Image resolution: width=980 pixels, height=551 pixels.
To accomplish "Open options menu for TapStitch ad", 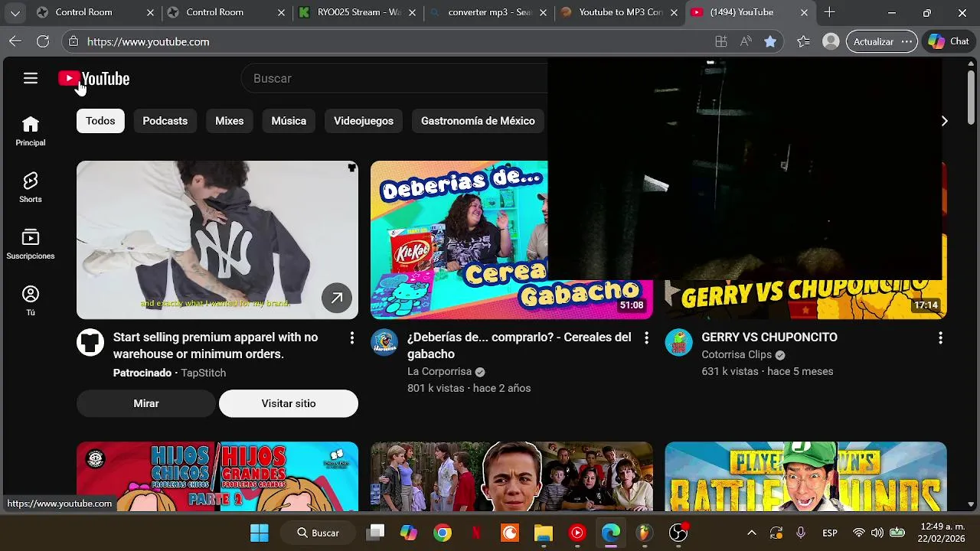I will click(x=352, y=337).
